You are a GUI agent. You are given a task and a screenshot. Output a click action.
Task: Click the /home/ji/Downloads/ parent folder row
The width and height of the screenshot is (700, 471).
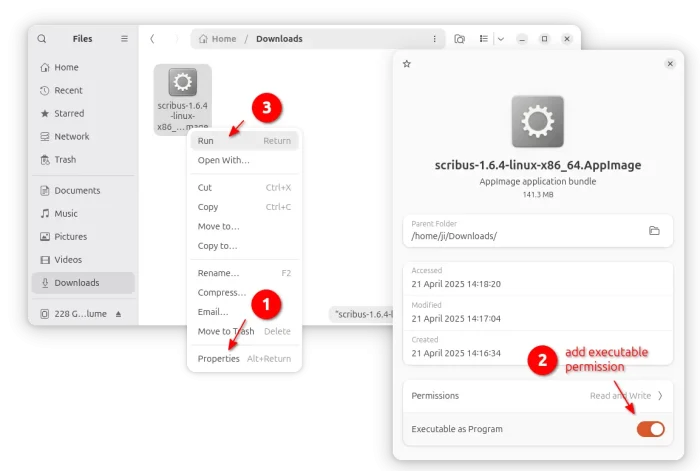[x=538, y=231]
